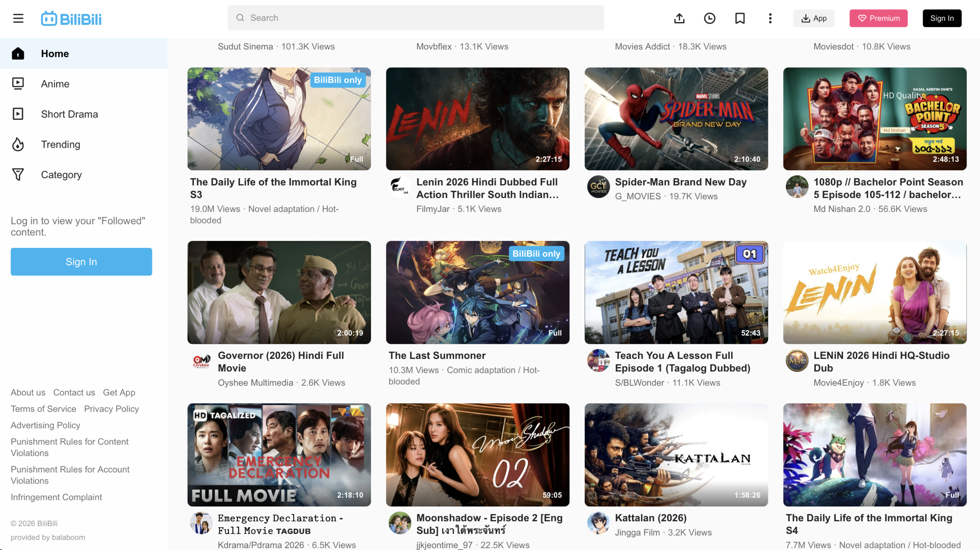980x550 pixels.
Task: Click 'Moonshadow - Episode 2 [Eng Sub]' title
Action: click(x=490, y=524)
